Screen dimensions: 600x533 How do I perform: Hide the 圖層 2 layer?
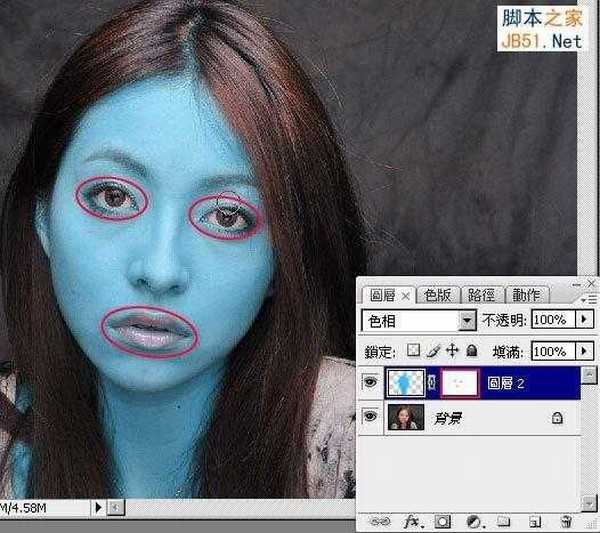369,383
